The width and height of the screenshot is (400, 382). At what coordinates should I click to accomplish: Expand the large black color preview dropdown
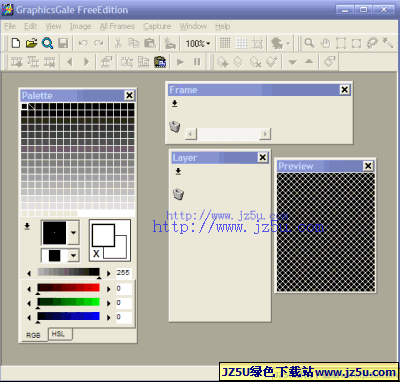tap(73, 232)
